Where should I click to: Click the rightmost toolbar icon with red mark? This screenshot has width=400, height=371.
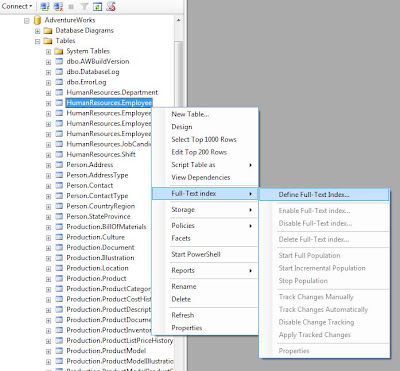pyautogui.click(x=111, y=6)
